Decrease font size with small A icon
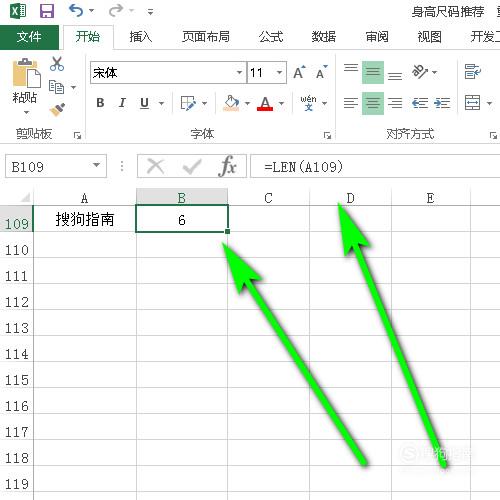Image resolution: width=500 pixels, height=500 pixels. click(321, 72)
